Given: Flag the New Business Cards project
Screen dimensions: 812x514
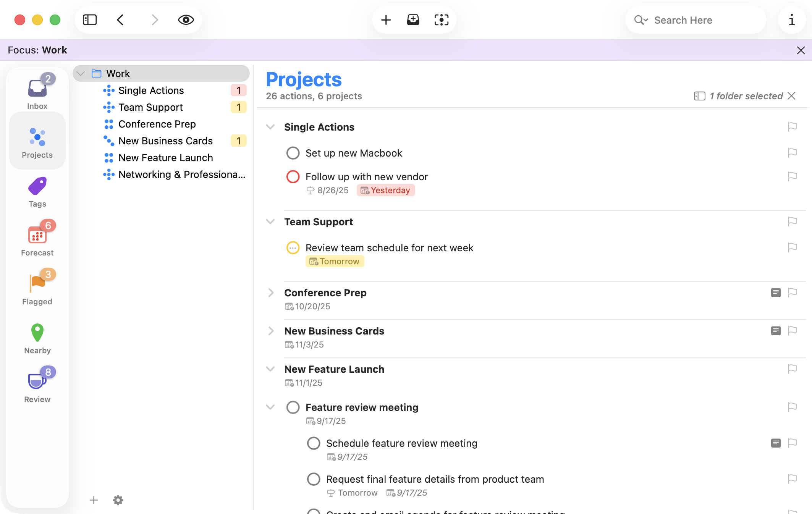Looking at the screenshot, I should tap(793, 331).
